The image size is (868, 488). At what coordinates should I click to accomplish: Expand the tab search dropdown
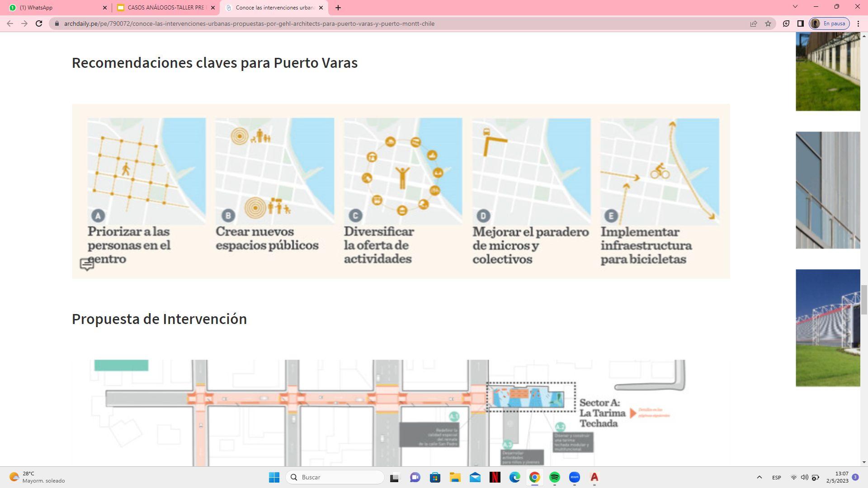[x=795, y=6]
